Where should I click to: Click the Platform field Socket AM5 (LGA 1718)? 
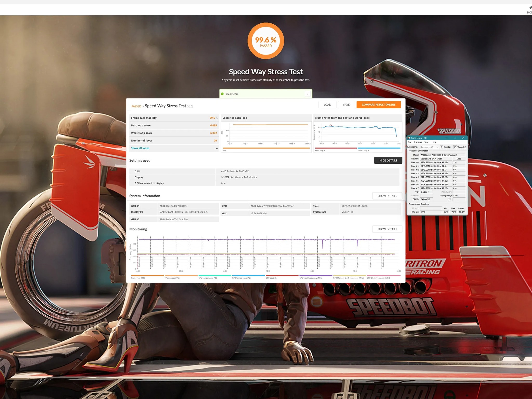(x=436, y=159)
